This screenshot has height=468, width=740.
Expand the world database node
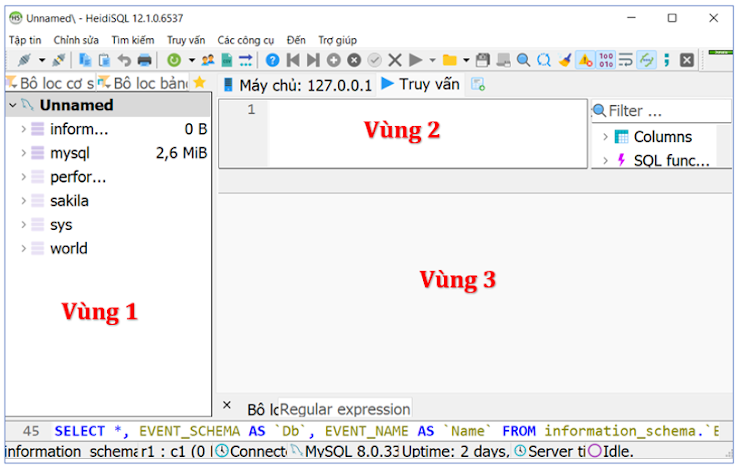click(23, 248)
